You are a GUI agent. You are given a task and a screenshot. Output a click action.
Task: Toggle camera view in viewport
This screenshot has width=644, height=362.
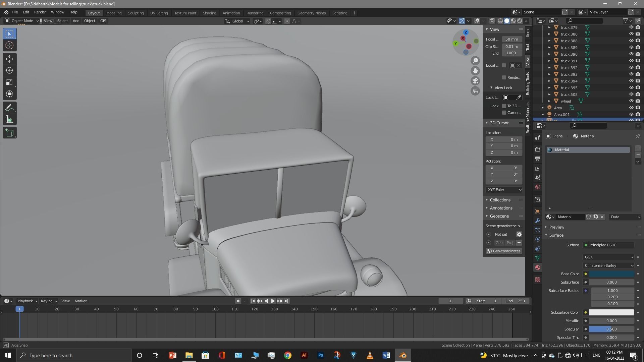(475, 81)
